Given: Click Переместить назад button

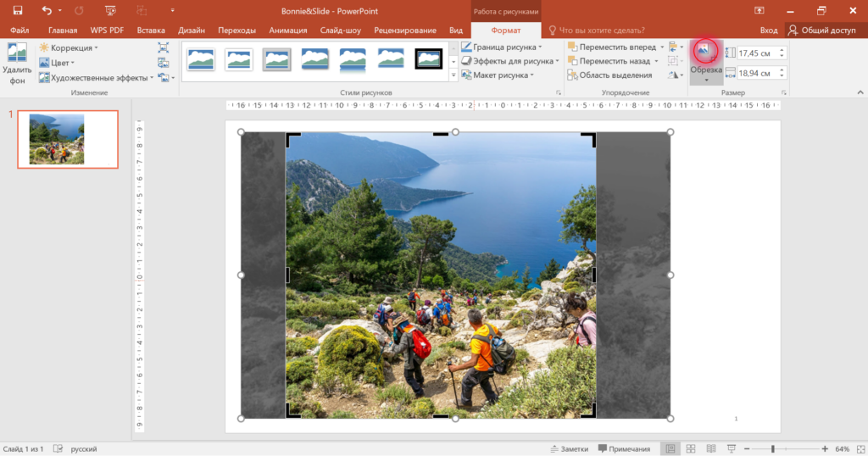Looking at the screenshot, I should pyautogui.click(x=609, y=61).
